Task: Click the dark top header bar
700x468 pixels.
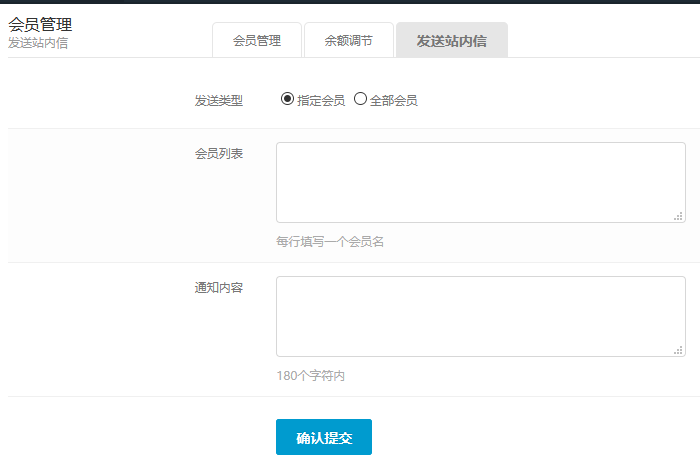Action: point(350,2)
